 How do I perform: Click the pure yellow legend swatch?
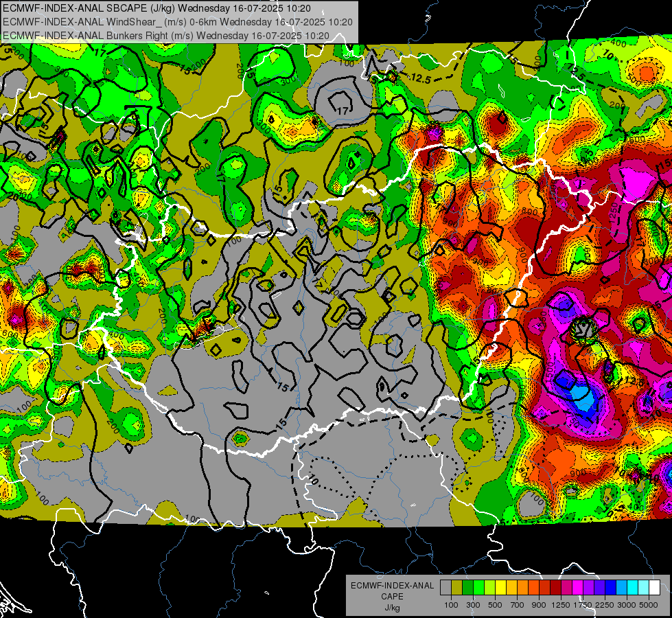tap(500, 588)
